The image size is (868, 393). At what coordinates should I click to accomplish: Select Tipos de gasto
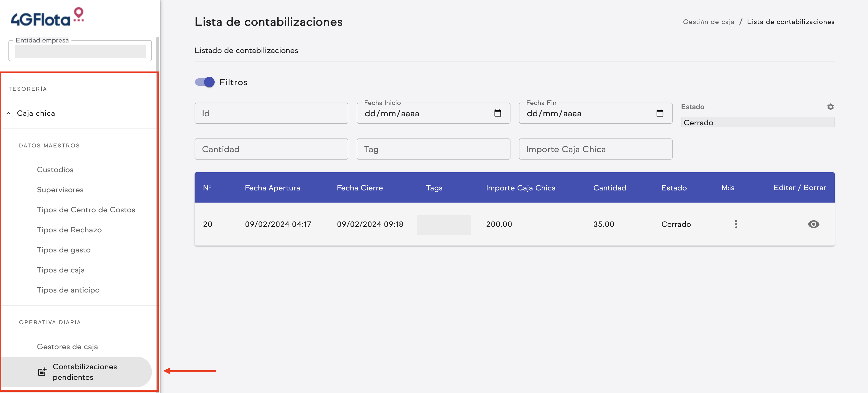64,250
